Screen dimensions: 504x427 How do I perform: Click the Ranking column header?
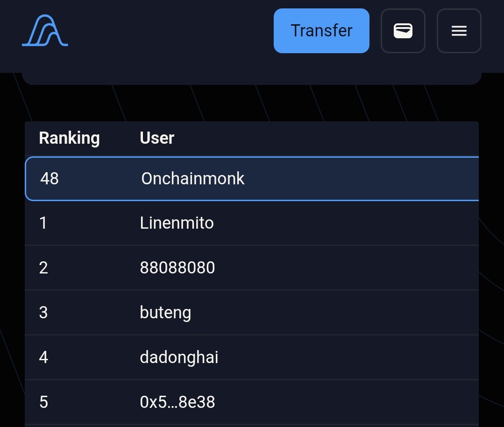[69, 138]
